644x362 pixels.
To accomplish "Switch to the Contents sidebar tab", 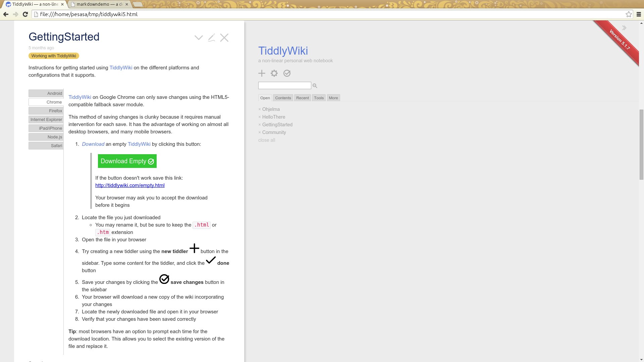I will coord(283,98).
